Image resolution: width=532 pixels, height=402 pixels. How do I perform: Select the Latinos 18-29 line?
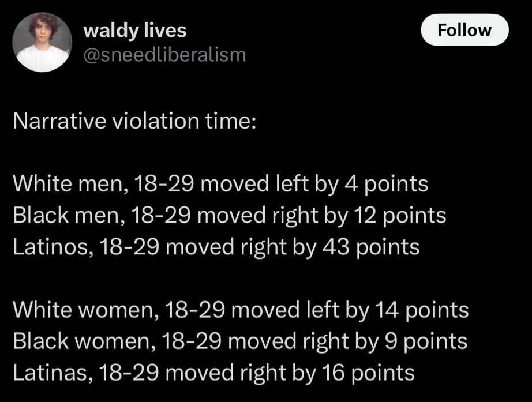point(216,247)
